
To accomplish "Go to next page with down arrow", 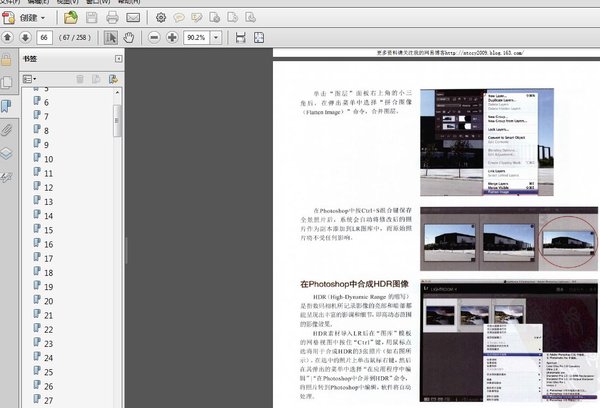I will point(23,37).
